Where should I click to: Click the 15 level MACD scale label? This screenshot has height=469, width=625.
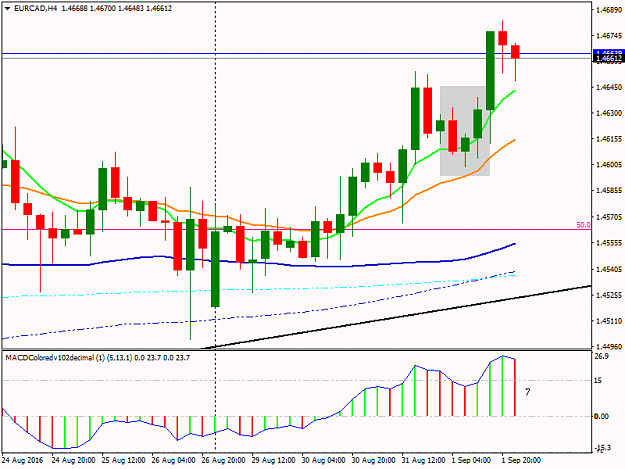coord(597,381)
